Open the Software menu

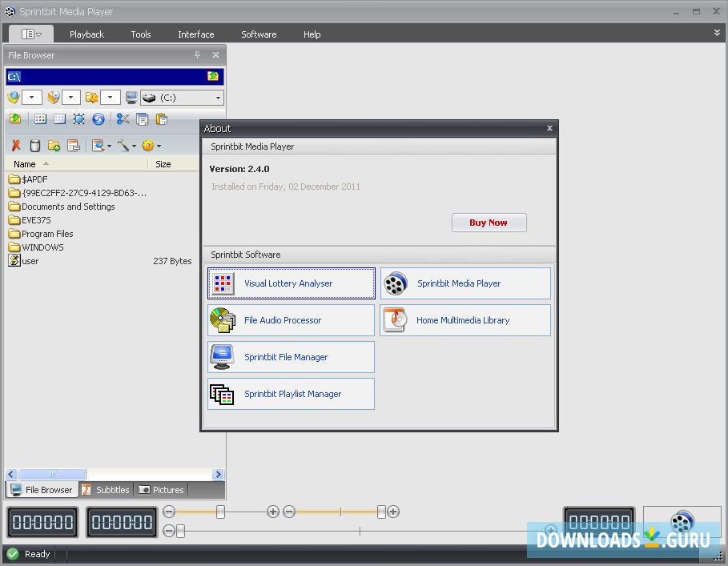pyautogui.click(x=259, y=34)
